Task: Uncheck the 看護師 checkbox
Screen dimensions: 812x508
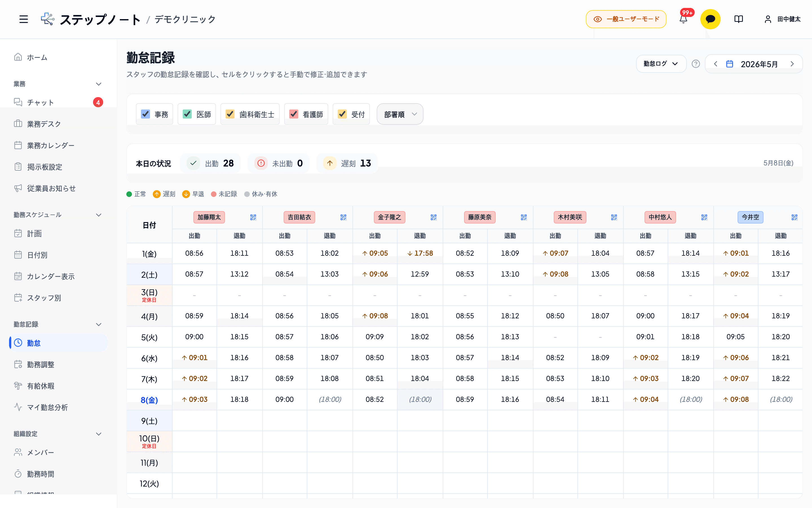Action: pyautogui.click(x=294, y=114)
